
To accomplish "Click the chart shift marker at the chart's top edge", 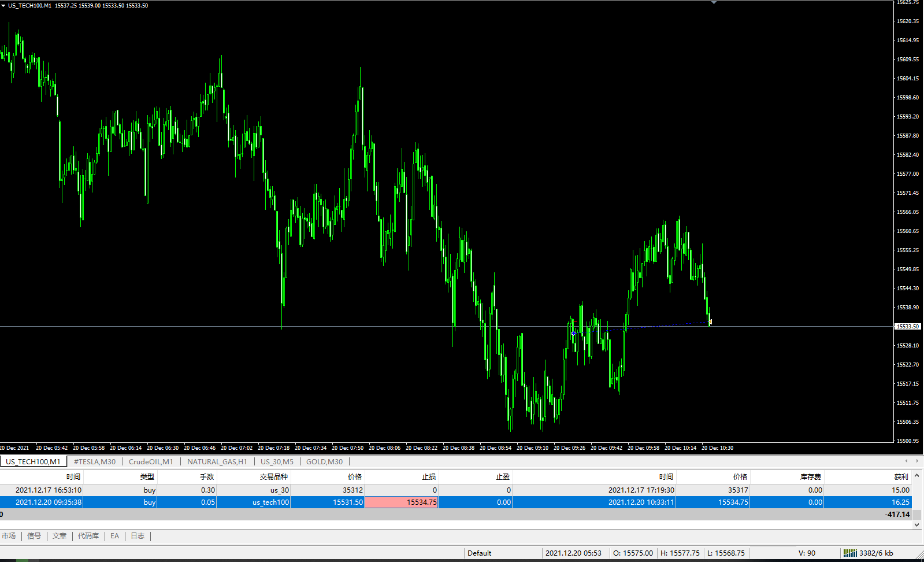I will 714,2.
